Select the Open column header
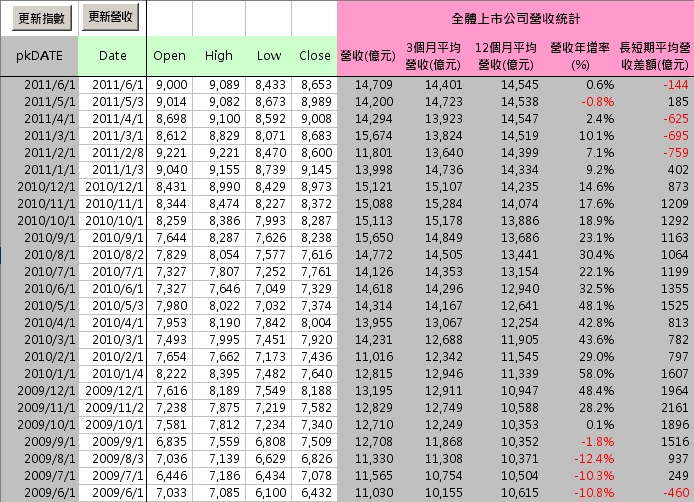The width and height of the screenshot is (694, 502). 170,56
